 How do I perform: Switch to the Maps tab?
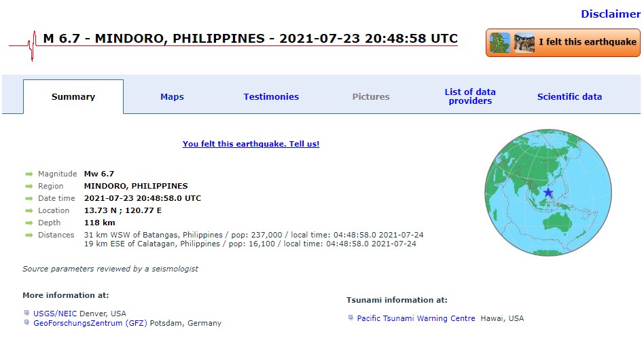172,97
